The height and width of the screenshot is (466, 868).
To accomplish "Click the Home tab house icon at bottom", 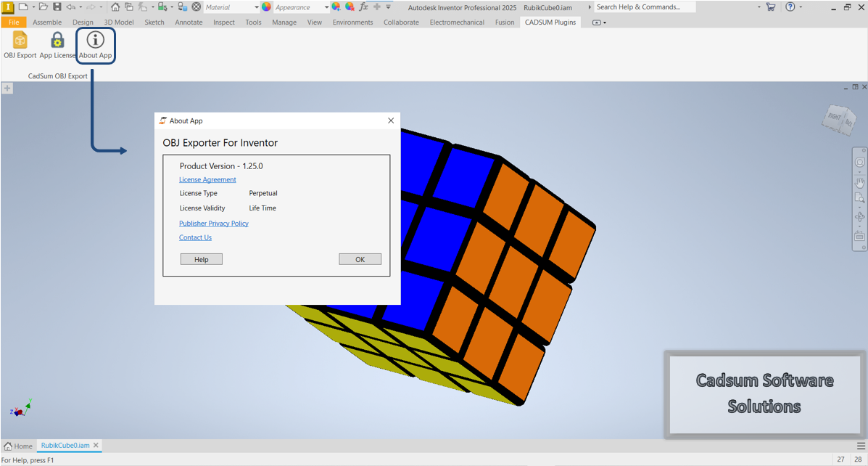I will (x=8, y=446).
